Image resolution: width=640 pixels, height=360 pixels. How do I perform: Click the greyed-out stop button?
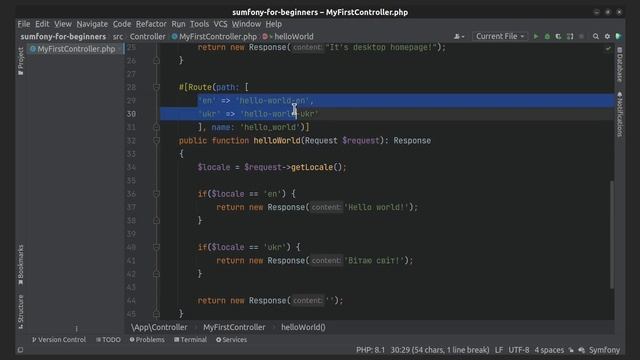tap(582, 36)
